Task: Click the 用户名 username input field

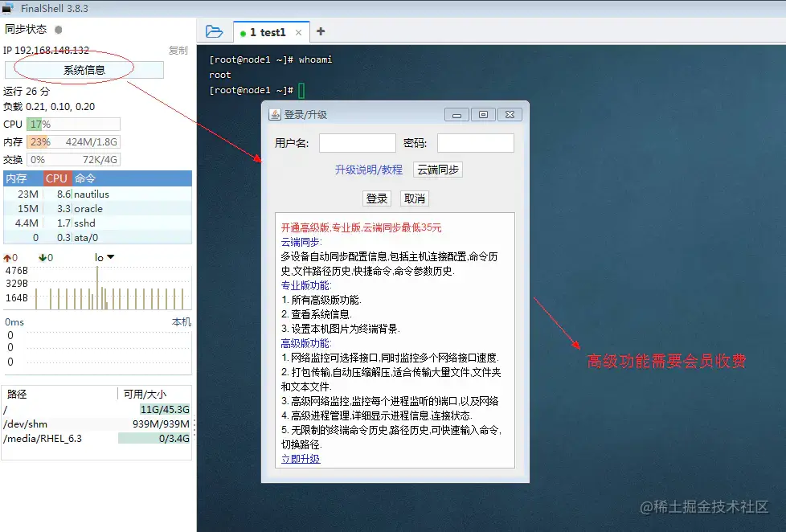Action: (357, 142)
